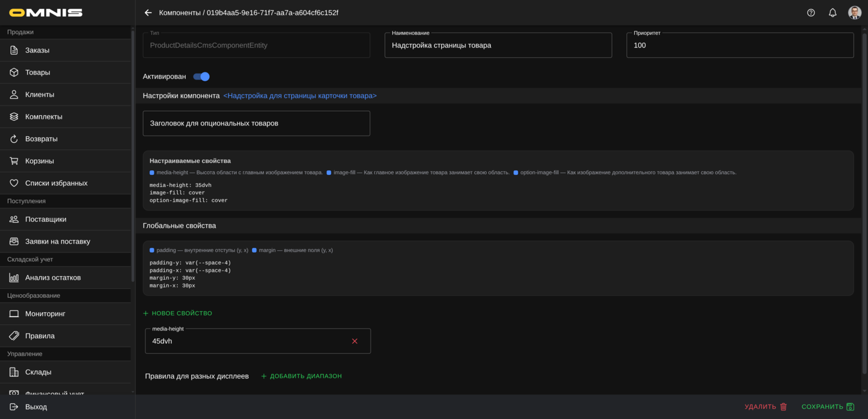Click the Возвраты refresh icon

(x=14, y=139)
